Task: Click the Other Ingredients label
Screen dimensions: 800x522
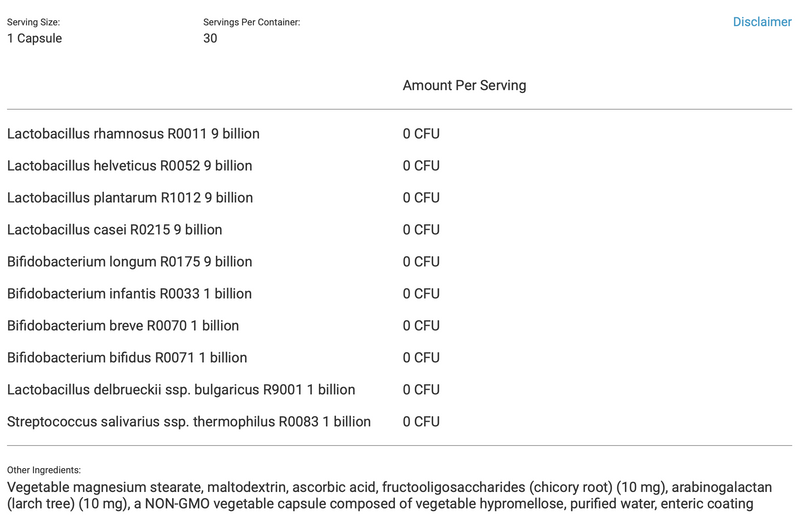Action: tap(43, 470)
